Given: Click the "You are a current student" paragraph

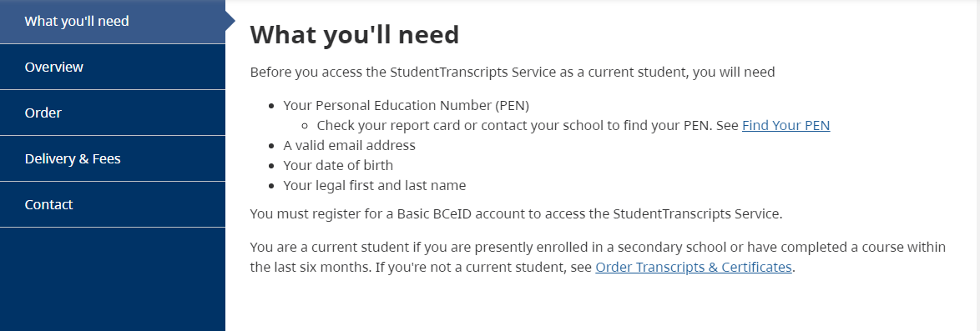Looking at the screenshot, I should (x=599, y=258).
